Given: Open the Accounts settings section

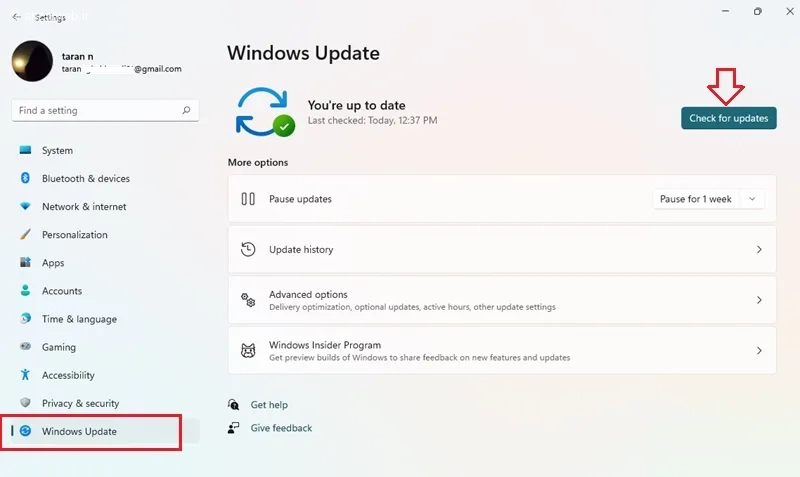Looking at the screenshot, I should coord(61,291).
